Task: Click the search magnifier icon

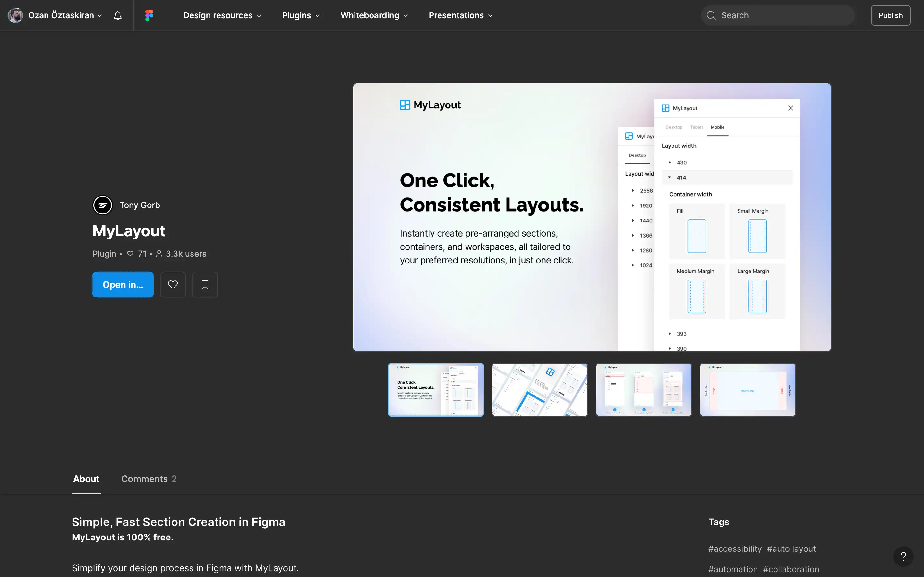Action: coord(711,15)
